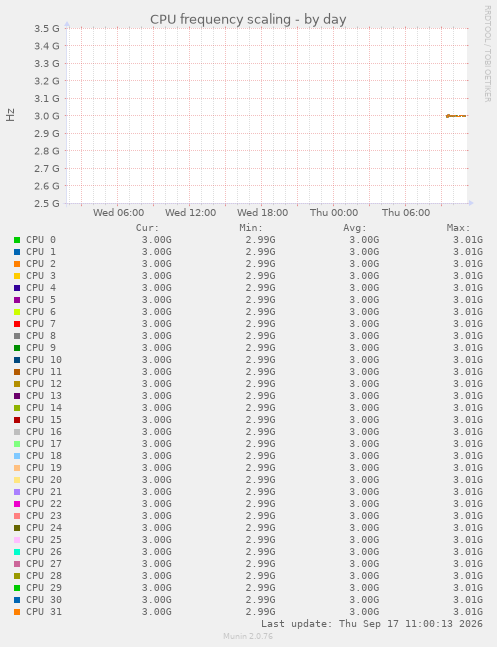
Task: Click the CPU 27 pink-purple legend swatch
Action: point(17,564)
